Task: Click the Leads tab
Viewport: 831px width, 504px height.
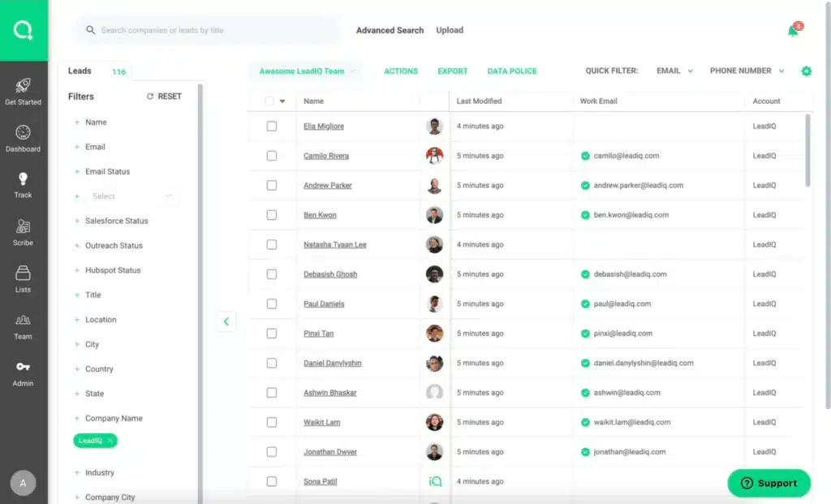Action: click(x=96, y=71)
